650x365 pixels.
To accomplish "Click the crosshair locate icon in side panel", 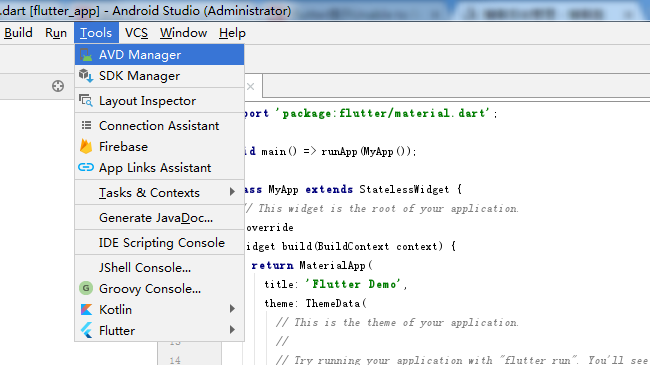I will 58,86.
